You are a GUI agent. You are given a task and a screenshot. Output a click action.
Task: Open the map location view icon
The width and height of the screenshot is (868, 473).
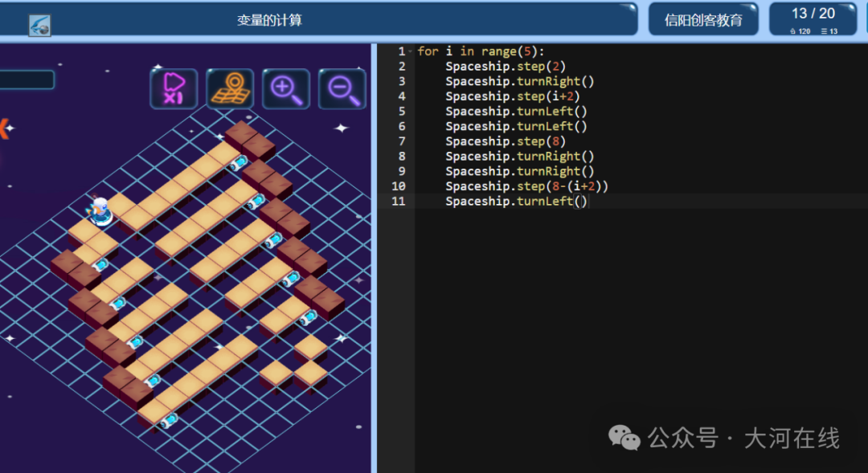[231, 88]
